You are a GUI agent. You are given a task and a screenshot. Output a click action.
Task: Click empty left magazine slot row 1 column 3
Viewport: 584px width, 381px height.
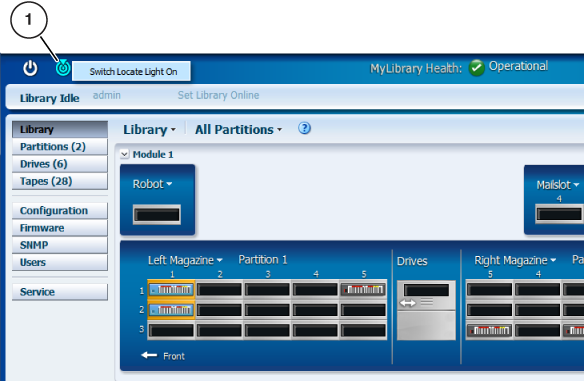tap(267, 290)
